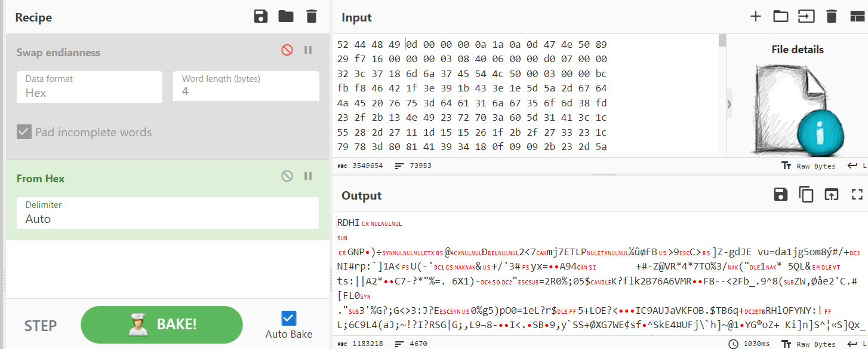Clear input and output trash icon
Screen dimensions: 868x349
[x=832, y=17]
